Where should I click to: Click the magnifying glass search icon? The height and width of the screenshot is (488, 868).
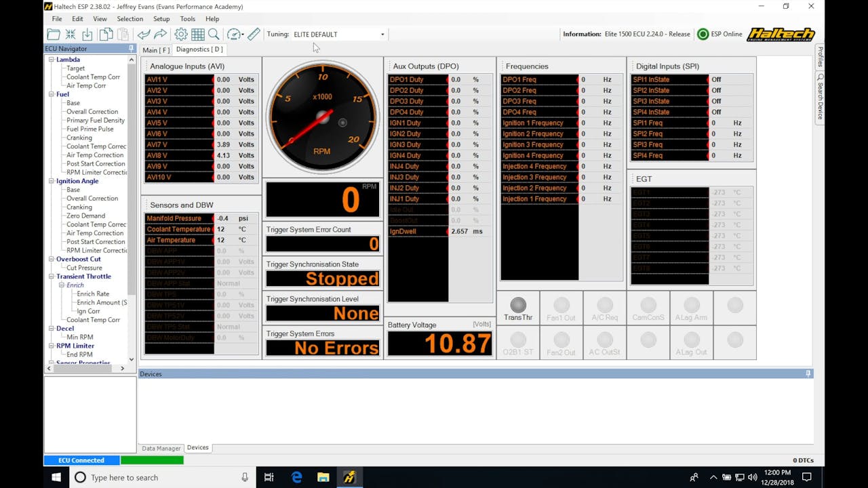pyautogui.click(x=214, y=35)
